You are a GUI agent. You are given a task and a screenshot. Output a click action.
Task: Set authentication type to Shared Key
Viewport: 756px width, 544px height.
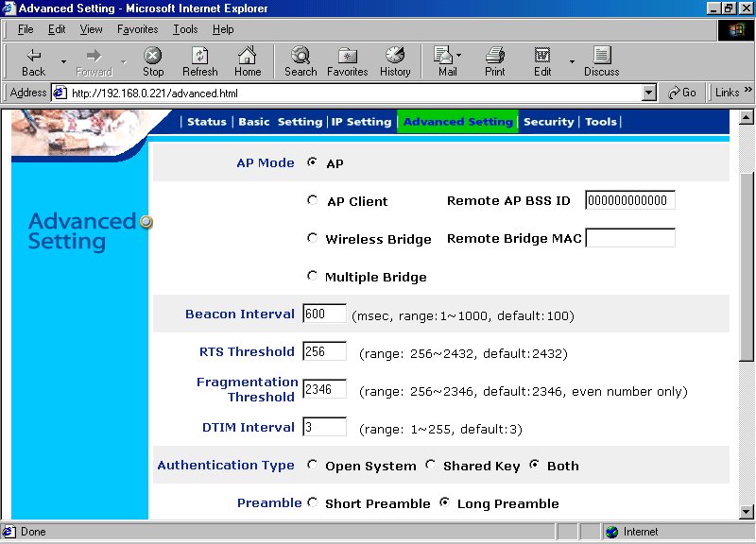pos(431,465)
